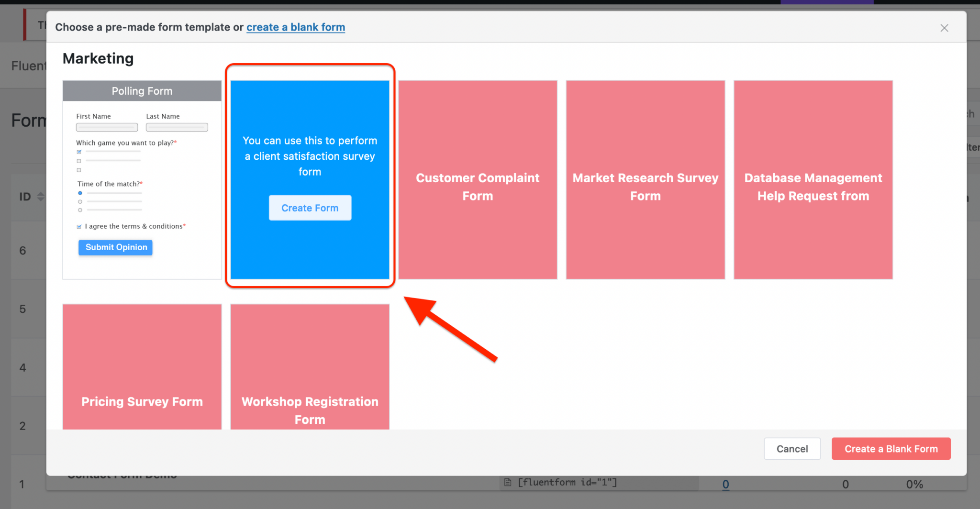Close the template chooser modal
The width and height of the screenshot is (980, 509).
pos(944,28)
